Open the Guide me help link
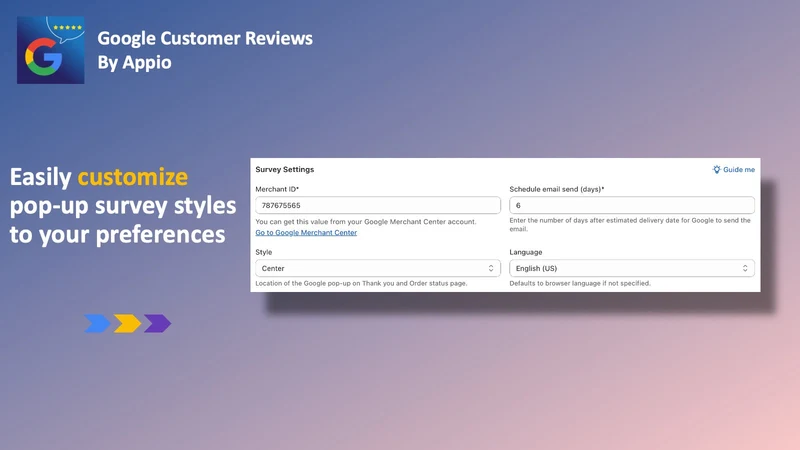The height and width of the screenshot is (450, 800). point(734,169)
